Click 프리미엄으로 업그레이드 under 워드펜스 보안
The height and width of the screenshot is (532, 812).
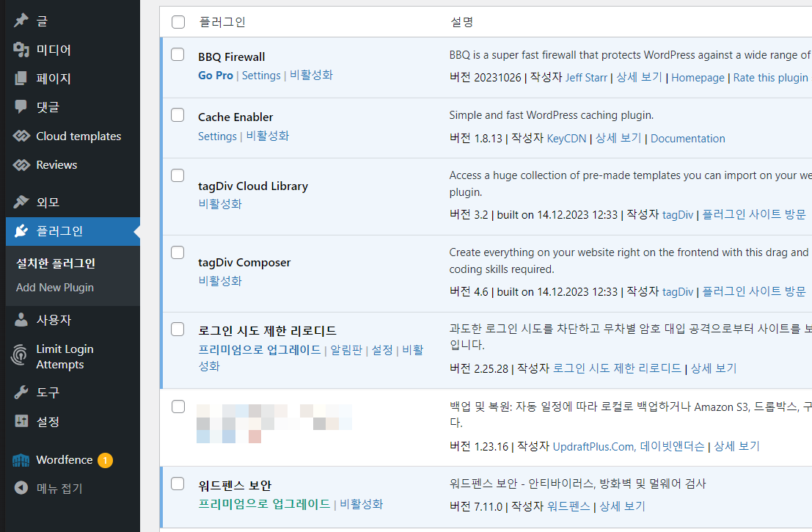pyautogui.click(x=264, y=504)
